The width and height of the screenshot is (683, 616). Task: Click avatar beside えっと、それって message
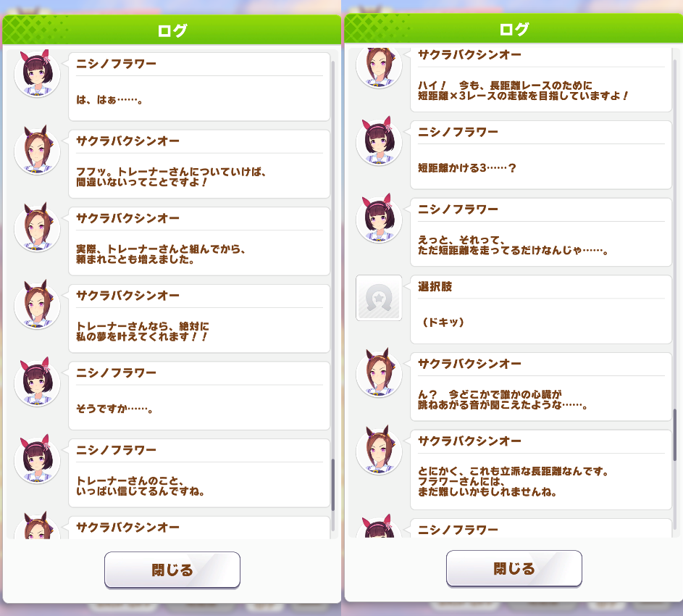[x=379, y=218]
